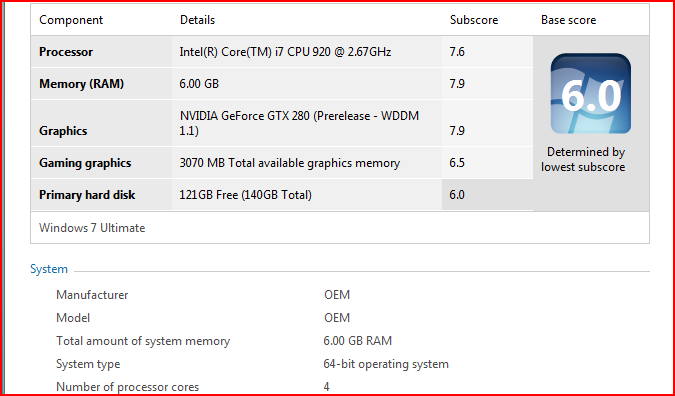Viewport: 675px width, 396px height.
Task: Click the System section heading
Action: point(49,269)
